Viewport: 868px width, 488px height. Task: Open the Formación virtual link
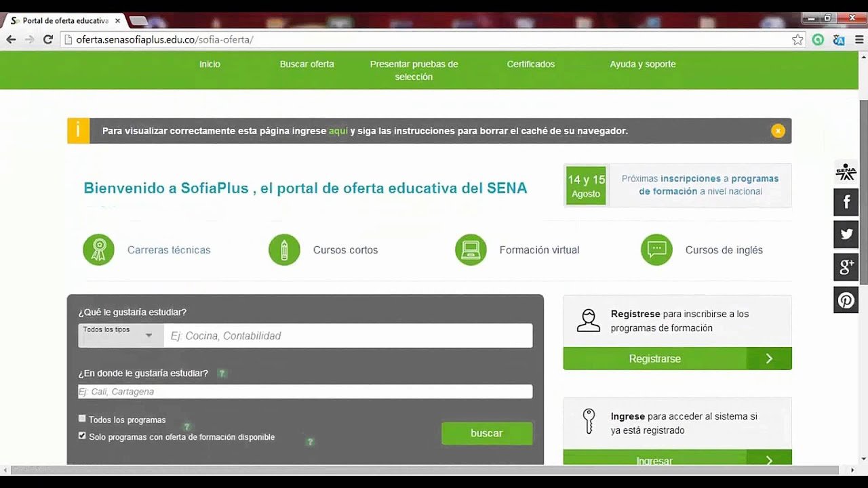539,250
